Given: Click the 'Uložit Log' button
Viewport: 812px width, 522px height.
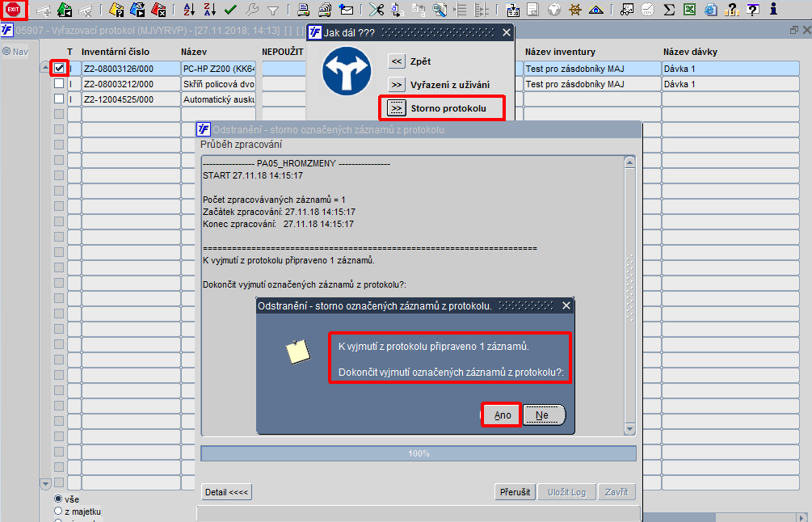Looking at the screenshot, I should 567,492.
